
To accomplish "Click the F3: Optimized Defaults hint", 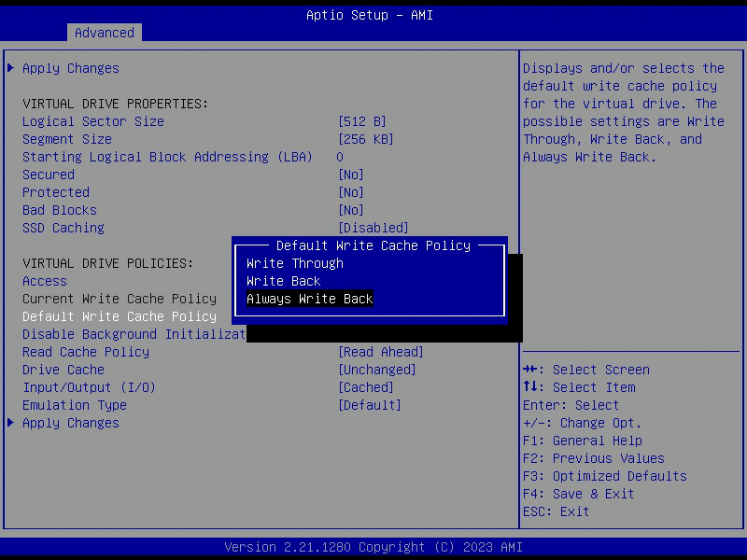I will click(604, 476).
